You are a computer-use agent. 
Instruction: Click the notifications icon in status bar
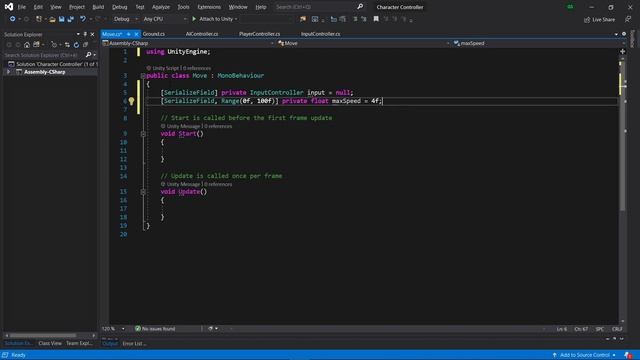628,355
